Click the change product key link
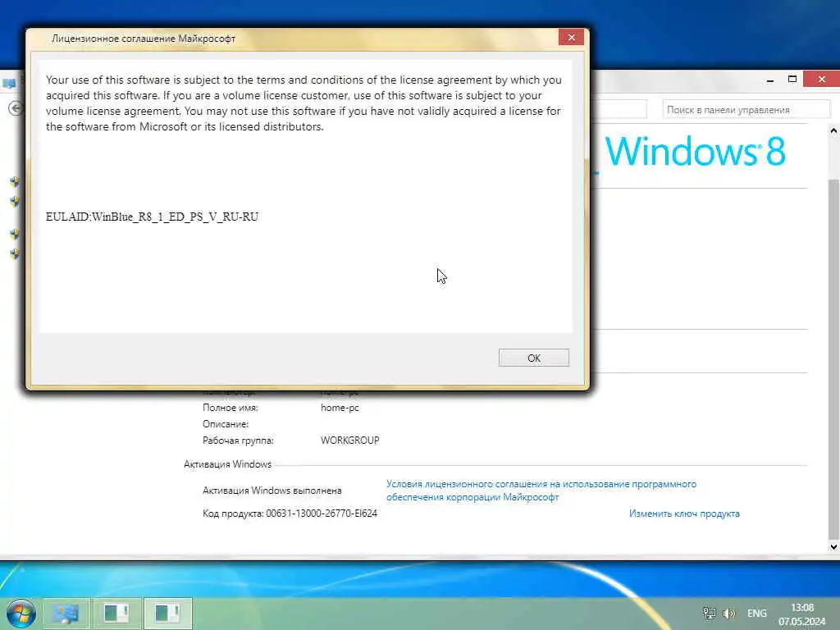Screen dimensions: 840x630 click(684, 514)
